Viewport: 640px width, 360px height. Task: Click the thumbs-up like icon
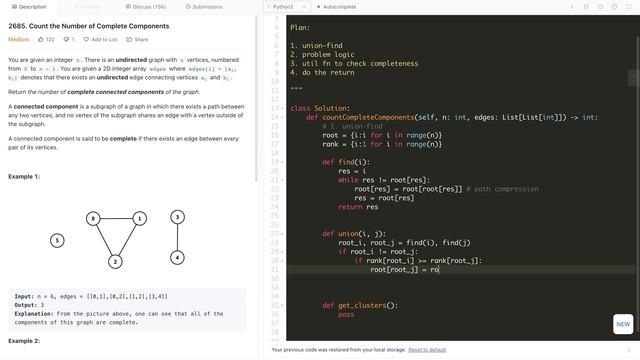point(41,40)
